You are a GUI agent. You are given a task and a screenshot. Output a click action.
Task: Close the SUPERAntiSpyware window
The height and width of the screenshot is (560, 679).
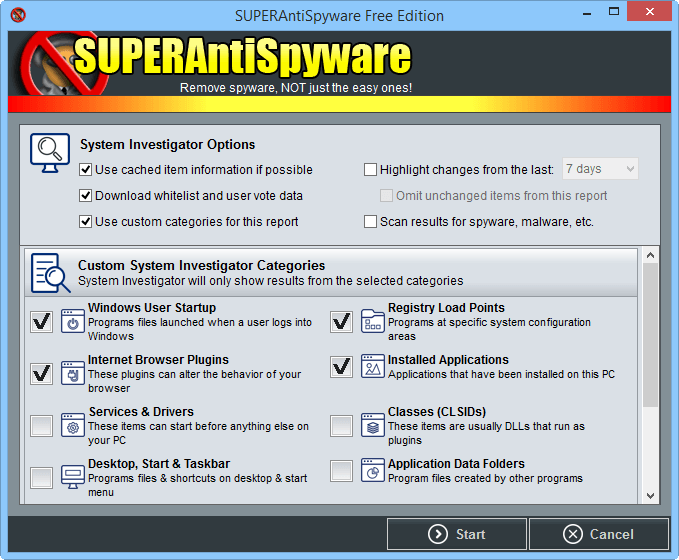tap(649, 11)
